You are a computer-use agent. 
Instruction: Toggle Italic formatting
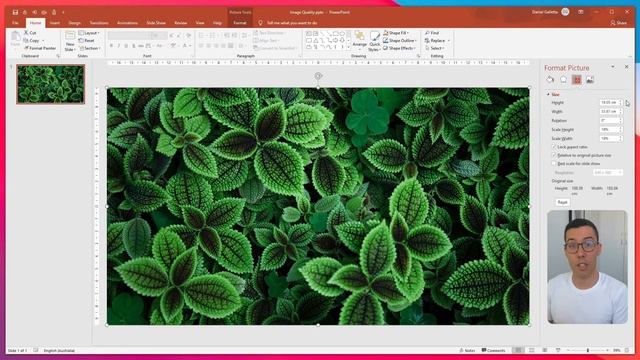(x=118, y=46)
